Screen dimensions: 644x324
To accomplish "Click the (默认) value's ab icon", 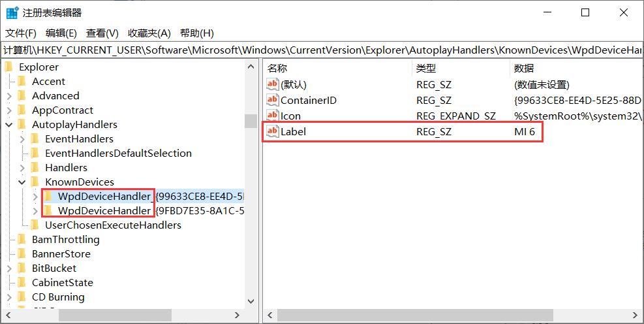I will [272, 84].
